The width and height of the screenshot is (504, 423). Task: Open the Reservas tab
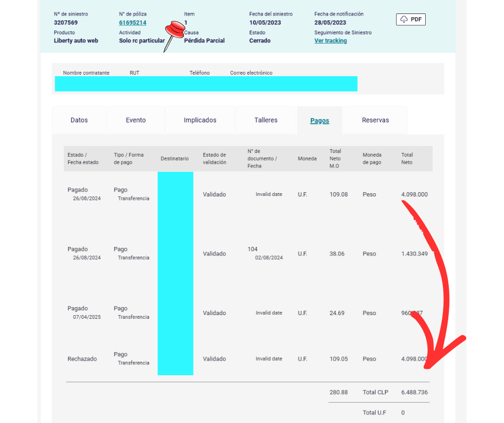[x=375, y=120]
